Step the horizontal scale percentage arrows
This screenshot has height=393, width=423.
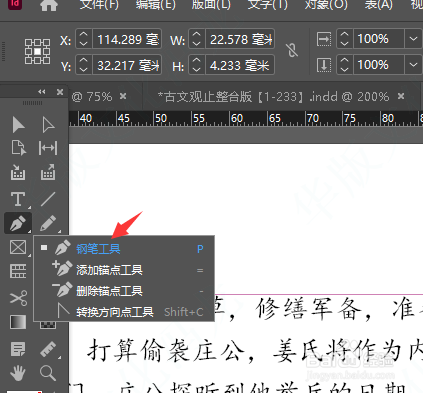[x=344, y=39]
